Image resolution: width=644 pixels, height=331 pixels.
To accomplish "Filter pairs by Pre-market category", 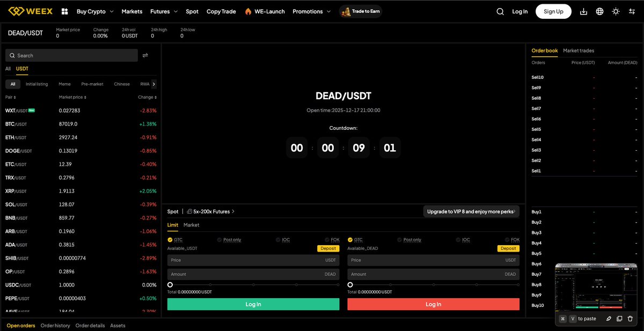I will (x=92, y=84).
